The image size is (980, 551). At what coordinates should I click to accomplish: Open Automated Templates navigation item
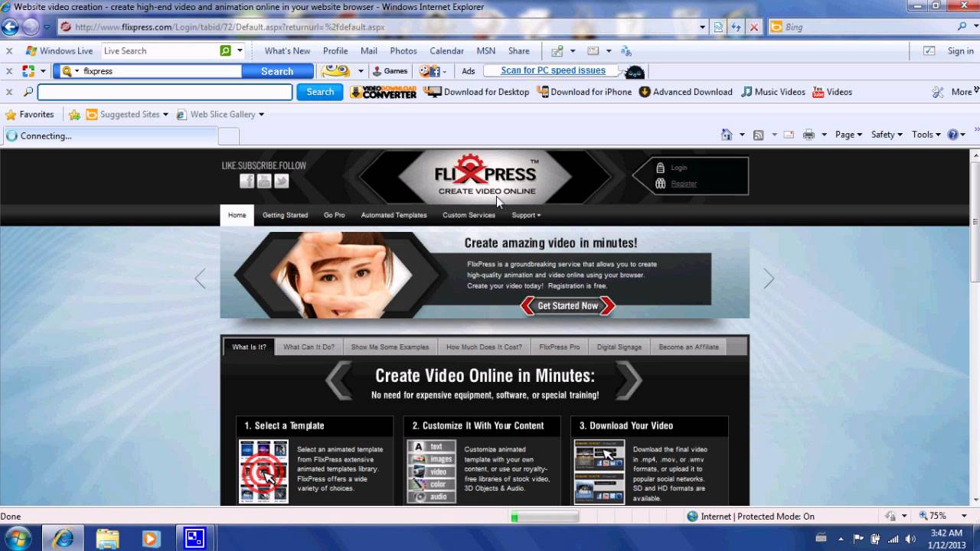[x=394, y=215]
